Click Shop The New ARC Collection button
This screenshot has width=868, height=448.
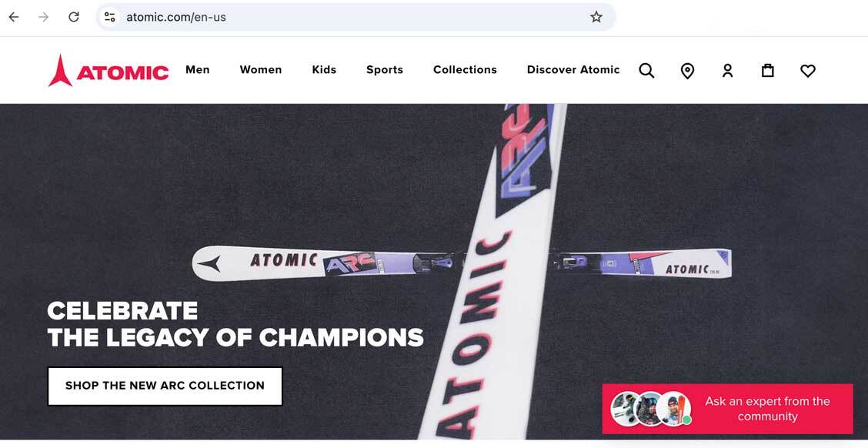coord(165,386)
